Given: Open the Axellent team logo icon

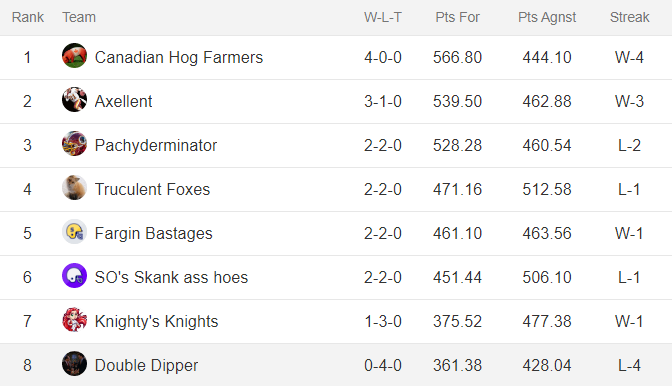Looking at the screenshot, I should point(75,99).
